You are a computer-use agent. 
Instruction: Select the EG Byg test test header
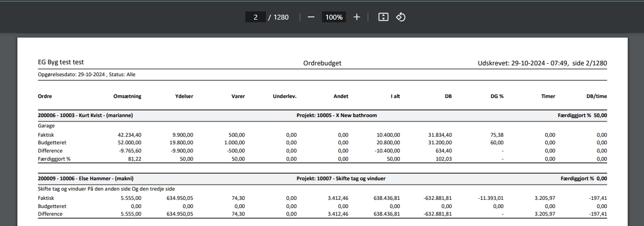(60, 63)
